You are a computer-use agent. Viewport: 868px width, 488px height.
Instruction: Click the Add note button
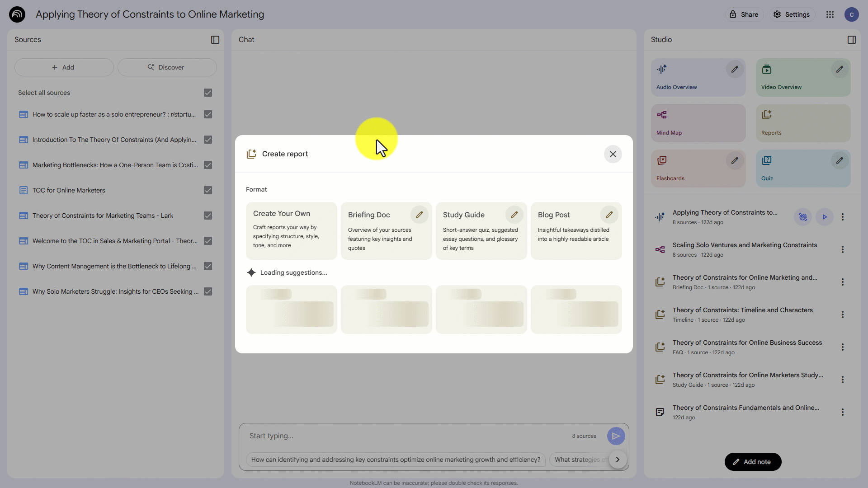(x=753, y=462)
